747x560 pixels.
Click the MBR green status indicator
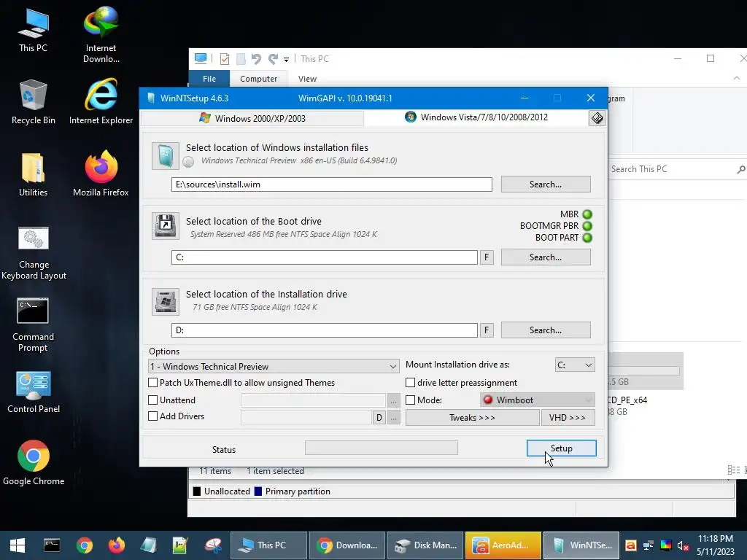pos(587,214)
